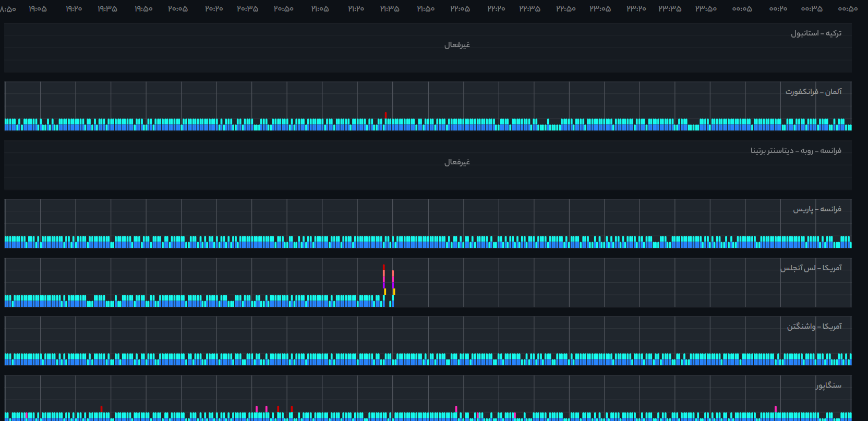
Task: Open the آمریکا – واشنگتن panel label
Action: point(814,327)
